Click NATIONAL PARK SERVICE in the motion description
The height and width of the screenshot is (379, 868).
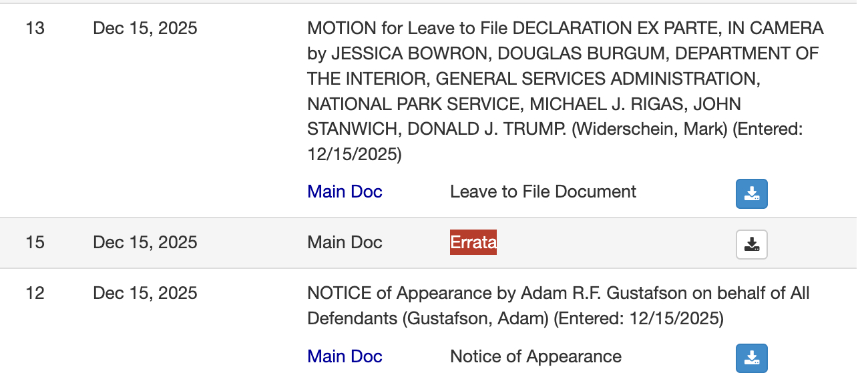click(x=413, y=104)
